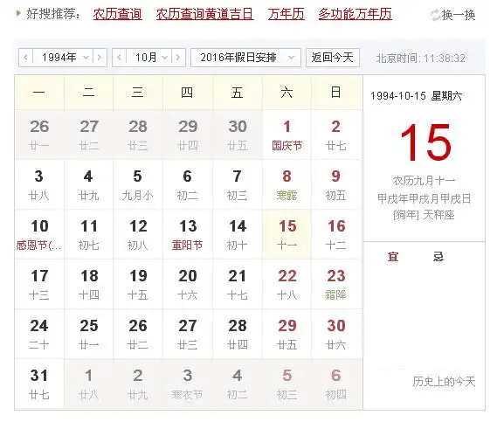This screenshot has width=504, height=422.
Task: Select greyed September 27 廿二
Action: (89, 135)
